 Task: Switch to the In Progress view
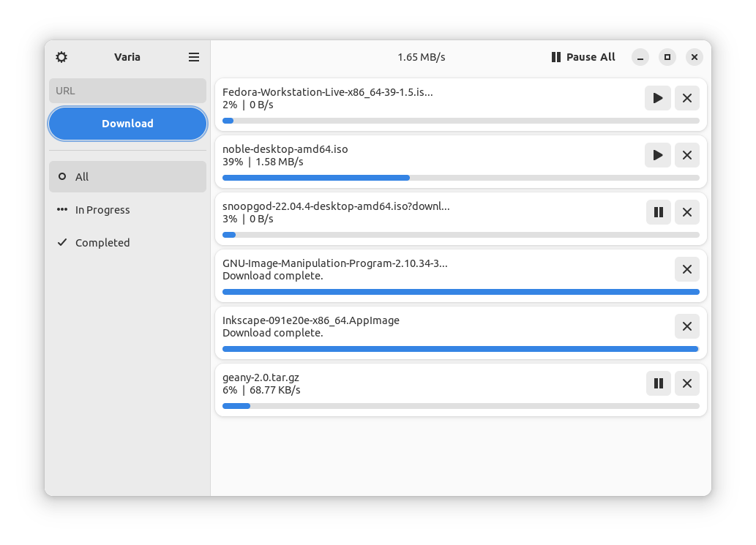coord(127,209)
